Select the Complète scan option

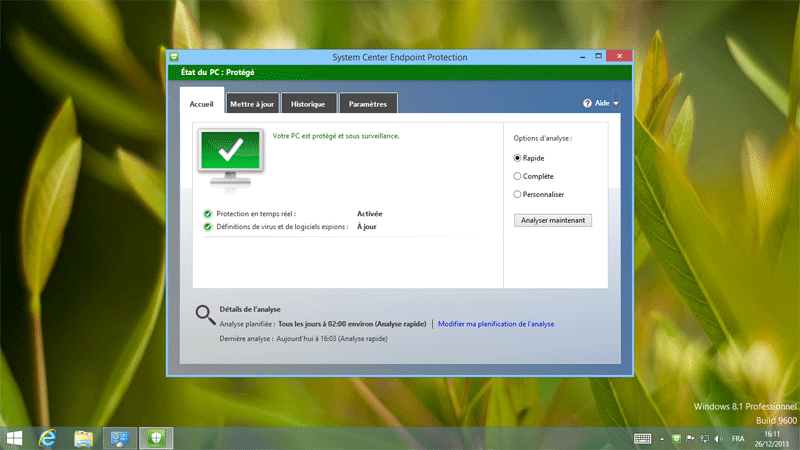click(517, 176)
